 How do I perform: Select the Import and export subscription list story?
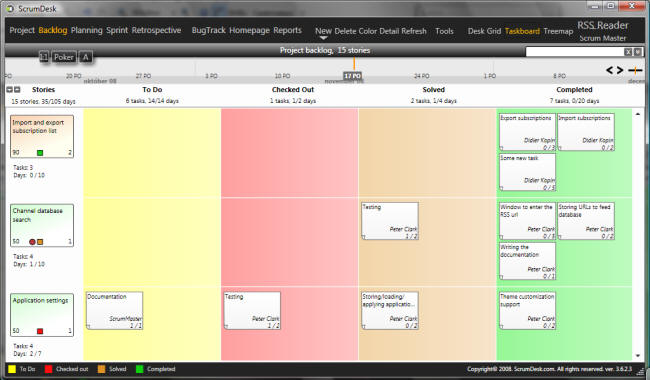point(42,136)
